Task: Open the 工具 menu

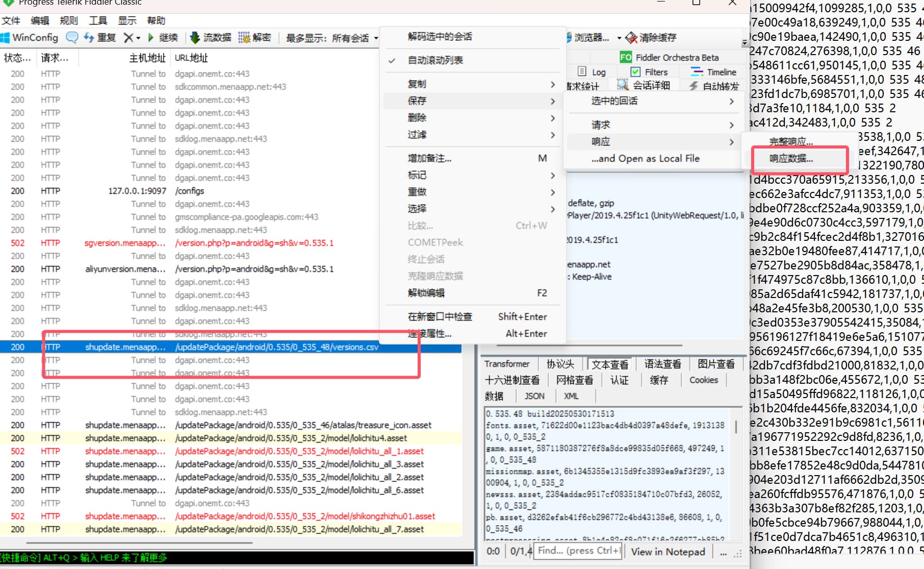Action: pos(98,20)
